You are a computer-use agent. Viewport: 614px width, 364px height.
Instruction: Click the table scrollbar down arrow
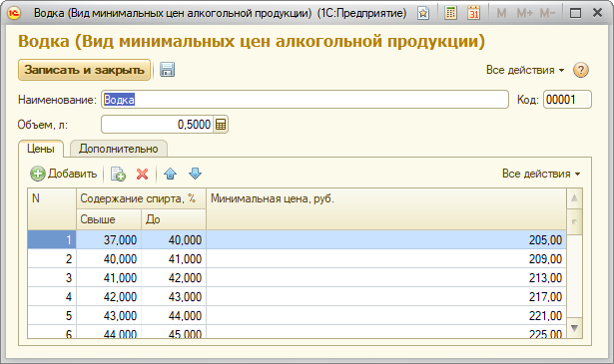coord(574,328)
